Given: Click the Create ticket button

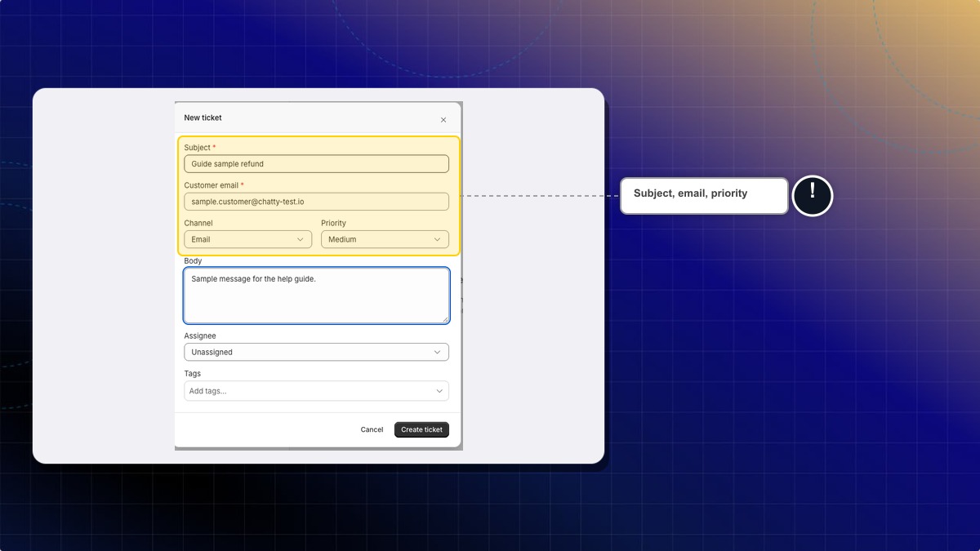Looking at the screenshot, I should 421,429.
